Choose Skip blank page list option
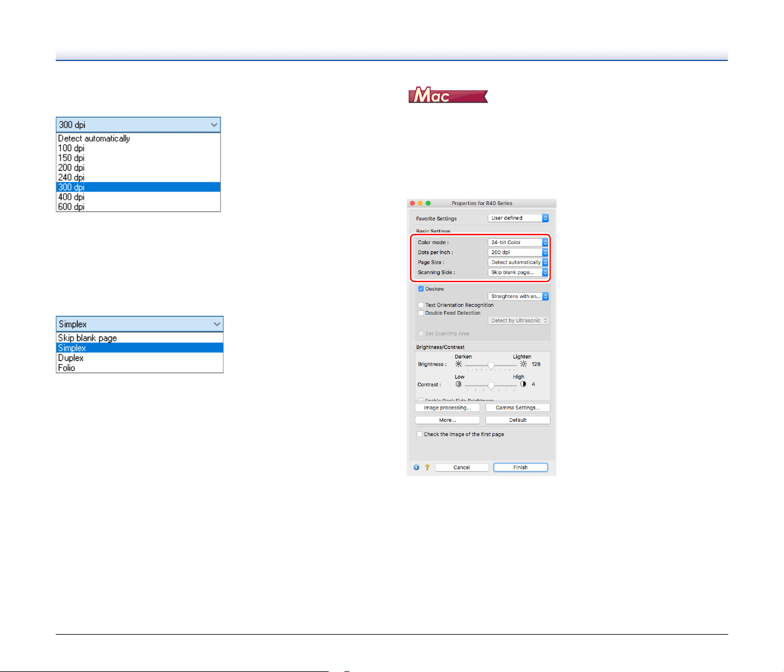Screen dimensions: 784x672 [140, 338]
